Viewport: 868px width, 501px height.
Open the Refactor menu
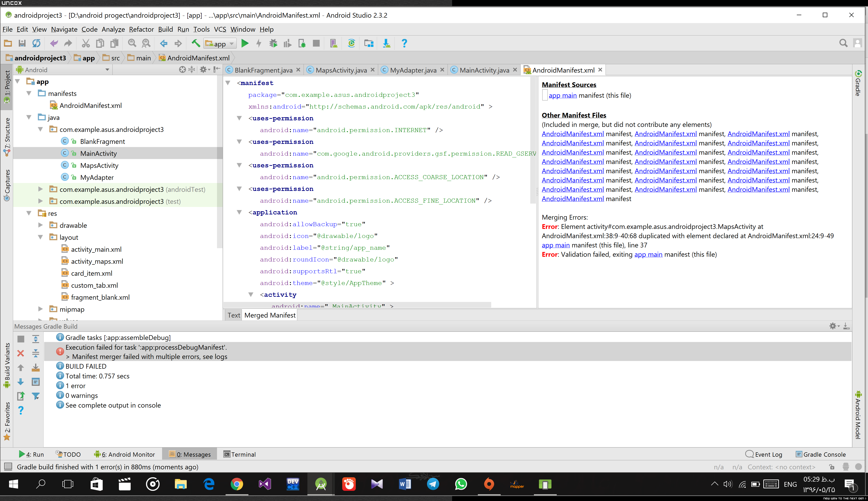(141, 29)
